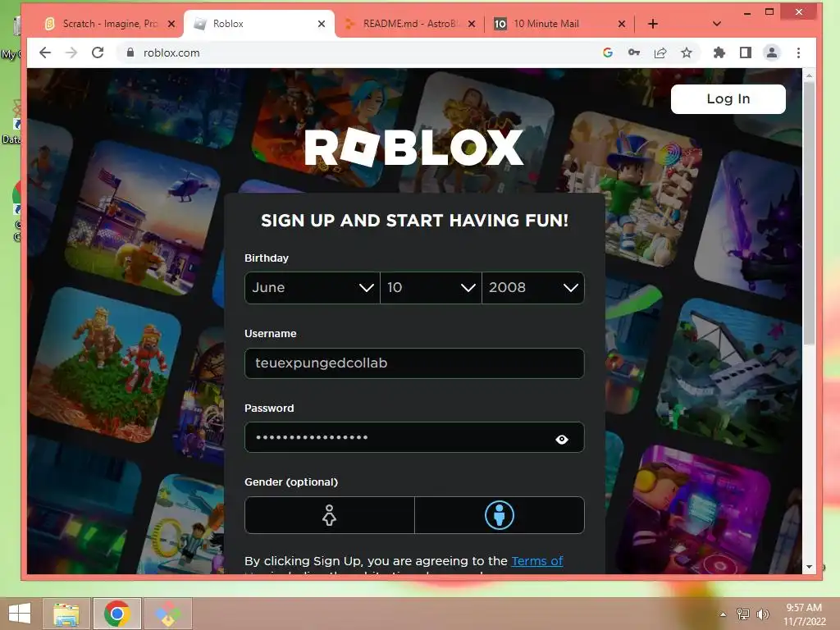This screenshot has height=630, width=840.
Task: Click the forward navigation arrow
Action: (71, 52)
